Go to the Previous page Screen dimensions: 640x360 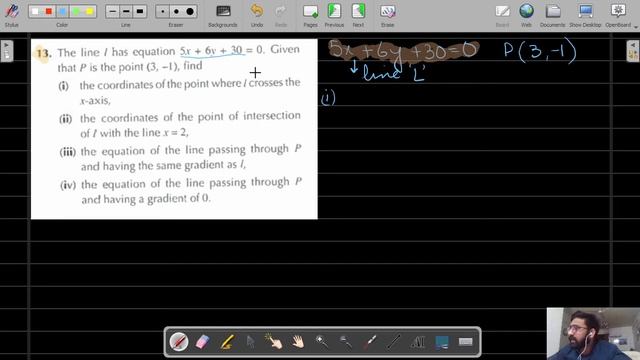click(x=334, y=15)
